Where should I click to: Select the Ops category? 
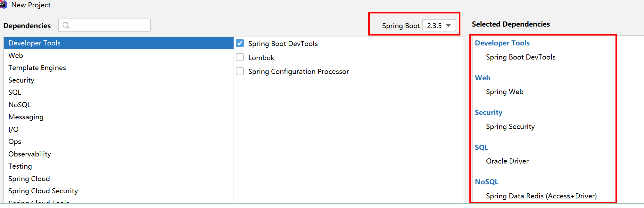pyautogui.click(x=15, y=142)
